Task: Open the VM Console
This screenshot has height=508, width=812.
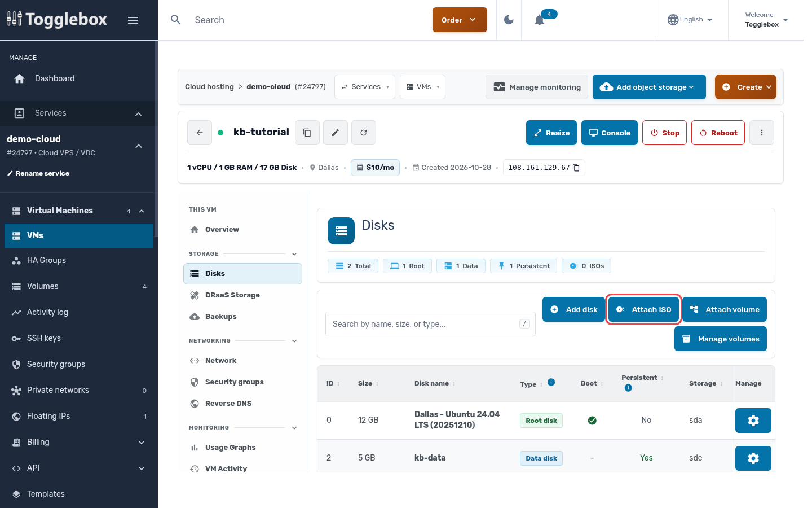Action: pyautogui.click(x=610, y=133)
